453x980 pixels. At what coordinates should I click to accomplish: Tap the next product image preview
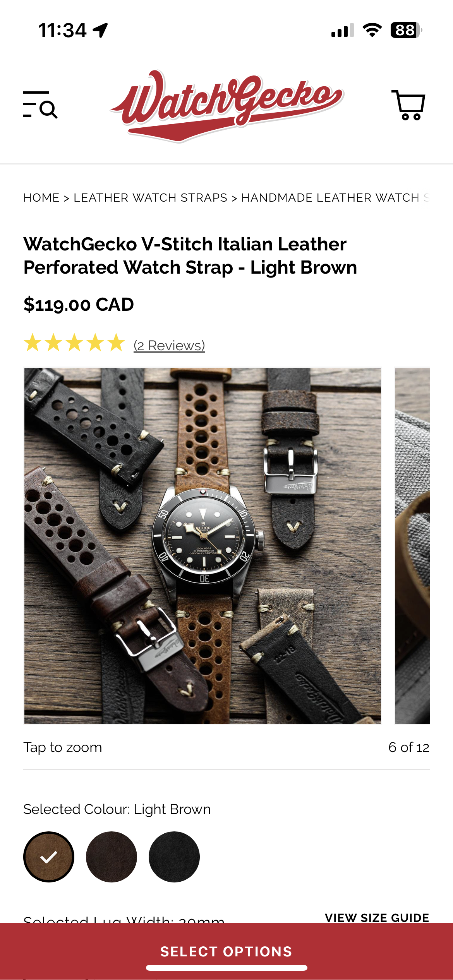click(x=412, y=546)
